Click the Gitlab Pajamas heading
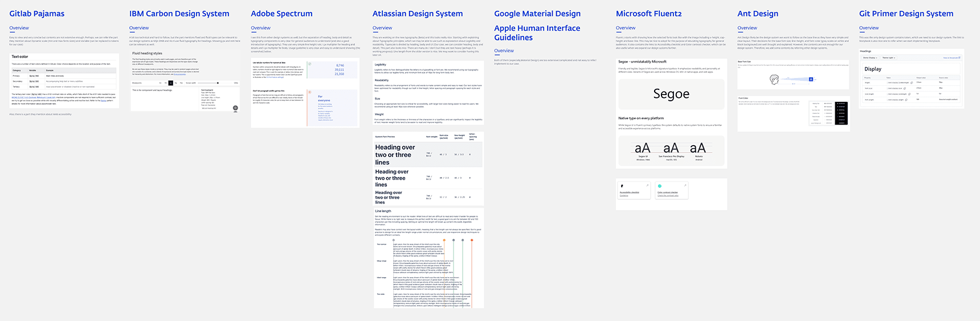This screenshot has height=321, width=980. (x=37, y=14)
